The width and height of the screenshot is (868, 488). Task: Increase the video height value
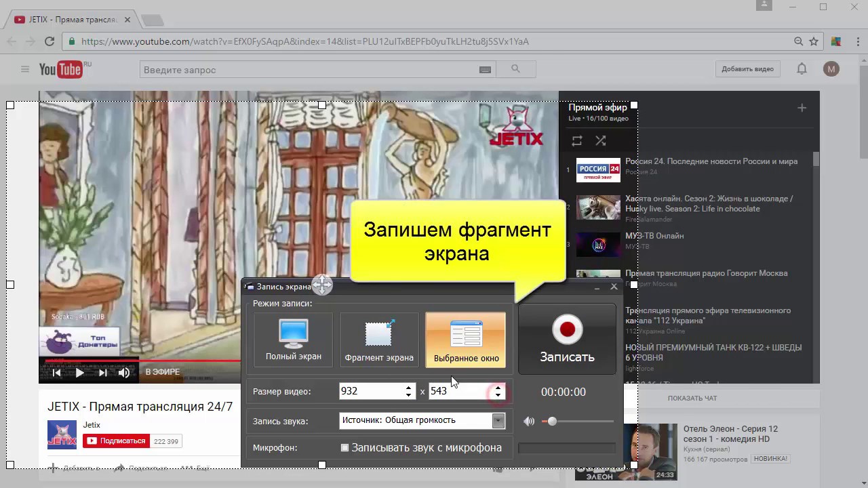click(498, 388)
